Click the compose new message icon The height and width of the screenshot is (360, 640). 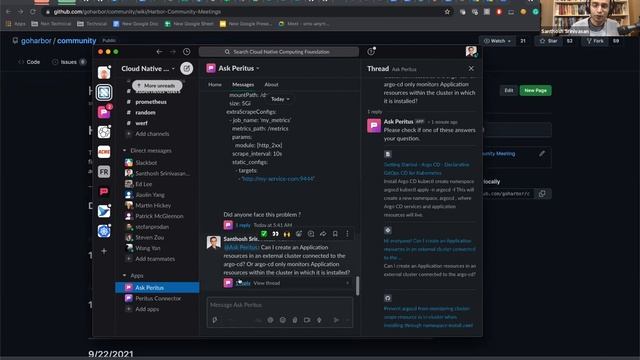pyautogui.click(x=187, y=68)
